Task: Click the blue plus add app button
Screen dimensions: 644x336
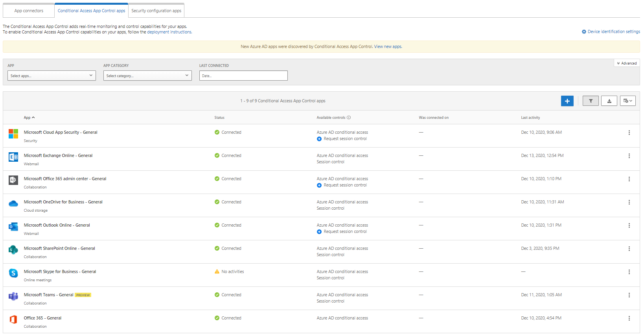Action: (567, 101)
